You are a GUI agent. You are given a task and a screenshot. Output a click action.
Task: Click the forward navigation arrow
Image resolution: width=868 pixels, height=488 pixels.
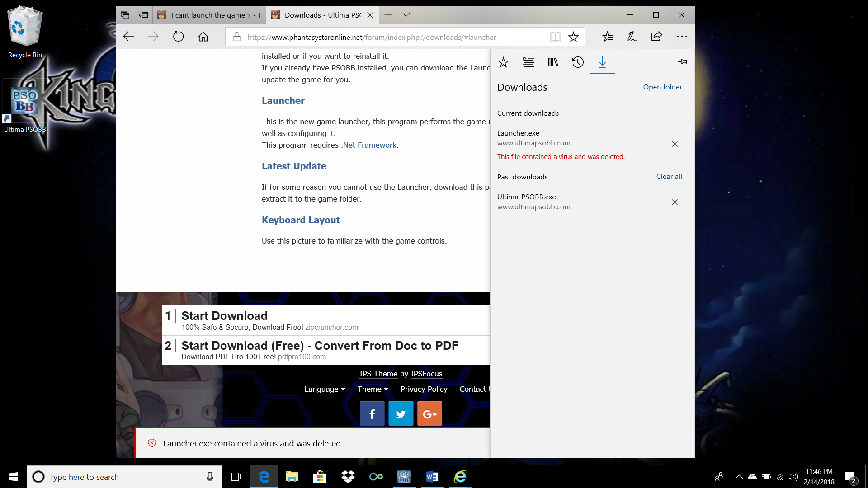click(153, 37)
